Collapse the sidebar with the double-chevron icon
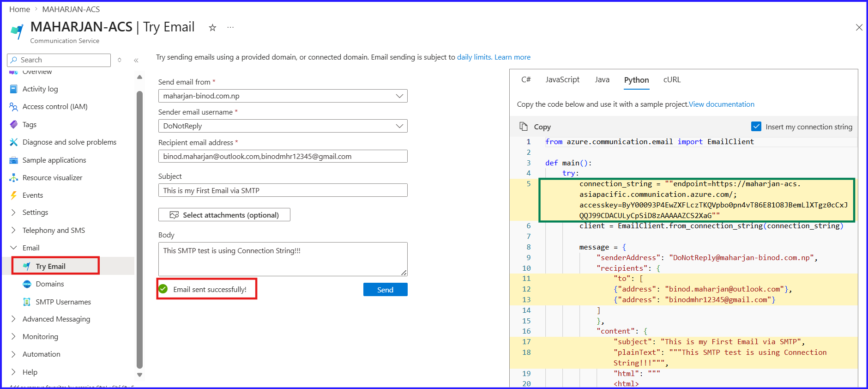 pyautogui.click(x=136, y=60)
